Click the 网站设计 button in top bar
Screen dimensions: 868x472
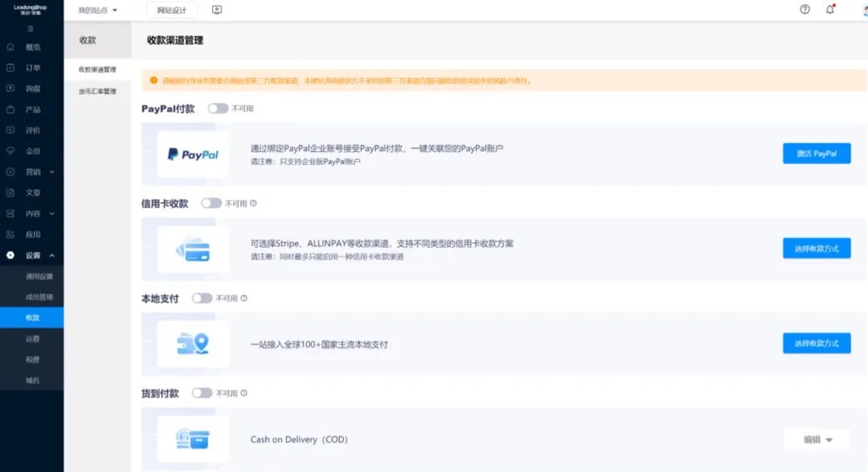(171, 10)
